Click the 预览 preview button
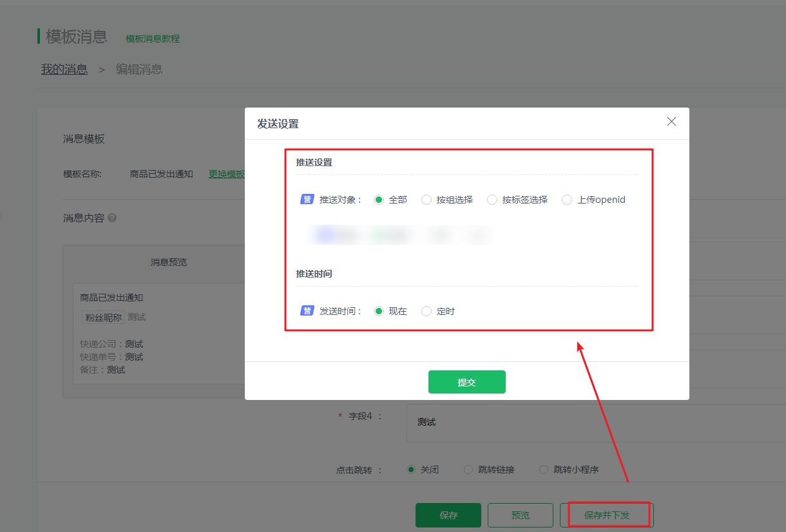Image resolution: width=786 pixels, height=532 pixels. (520, 515)
